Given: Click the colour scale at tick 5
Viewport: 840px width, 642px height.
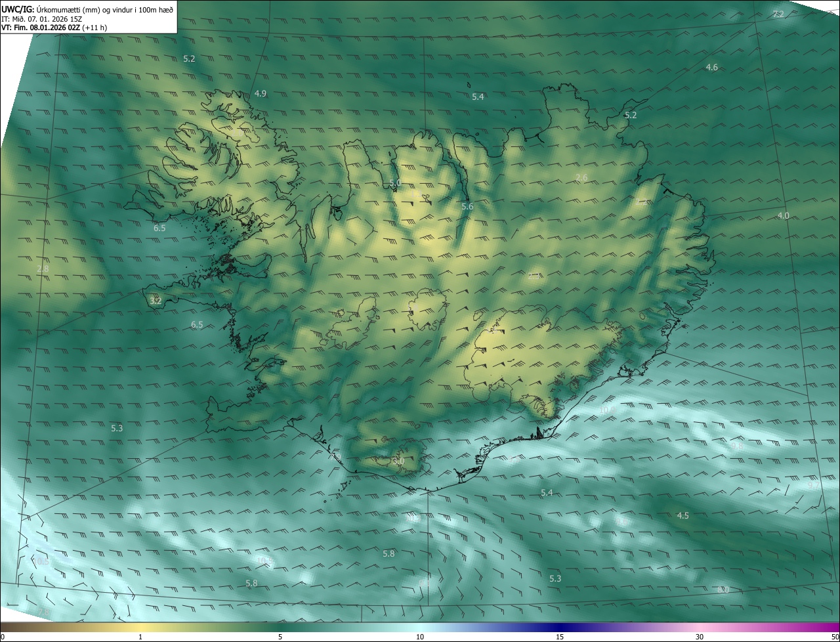Looking at the screenshot, I should coord(280,637).
